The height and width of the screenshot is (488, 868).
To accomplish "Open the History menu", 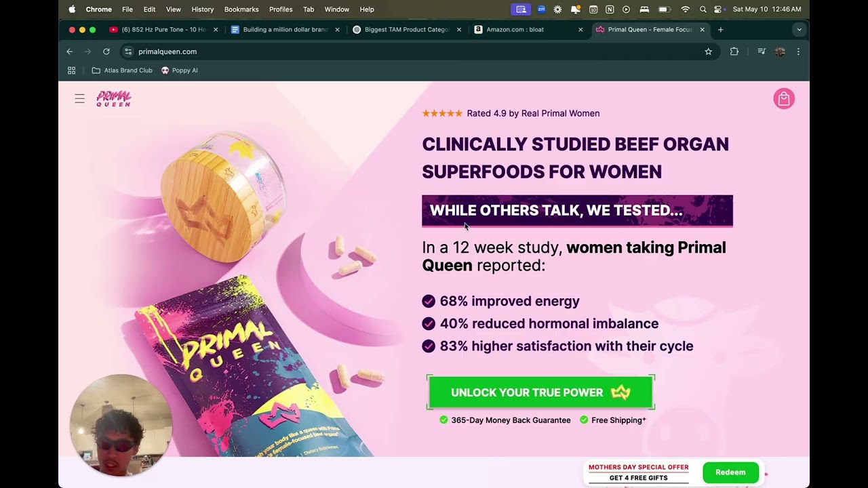I will click(203, 9).
